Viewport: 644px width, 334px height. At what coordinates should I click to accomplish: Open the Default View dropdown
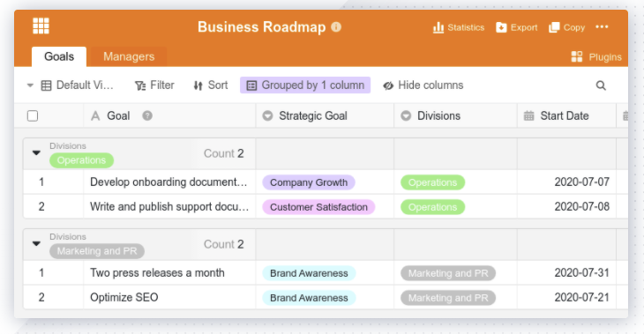click(x=70, y=85)
